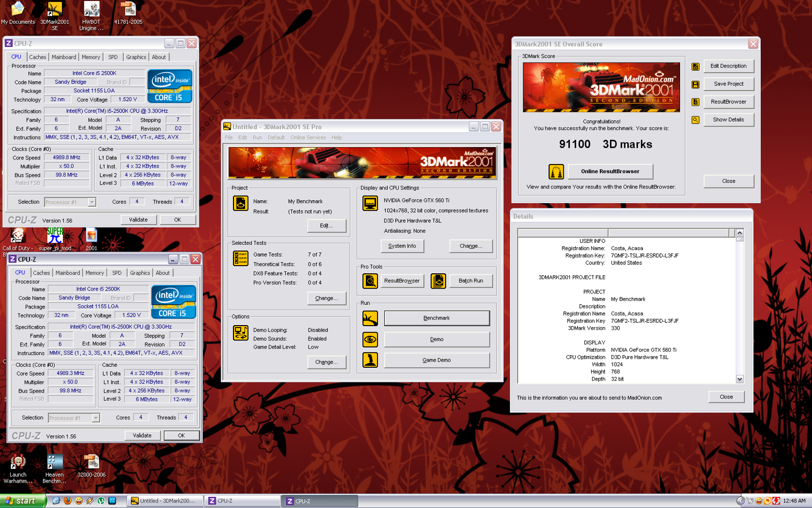Click Change button in Display and CPU Settings

471,246
